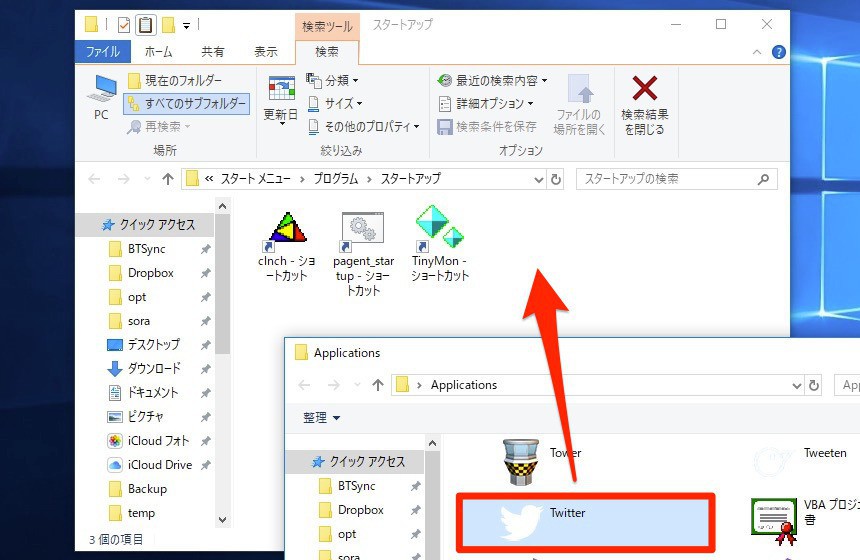Open 詳細オプション dropdown
The height and width of the screenshot is (560, 860).
click(x=486, y=103)
